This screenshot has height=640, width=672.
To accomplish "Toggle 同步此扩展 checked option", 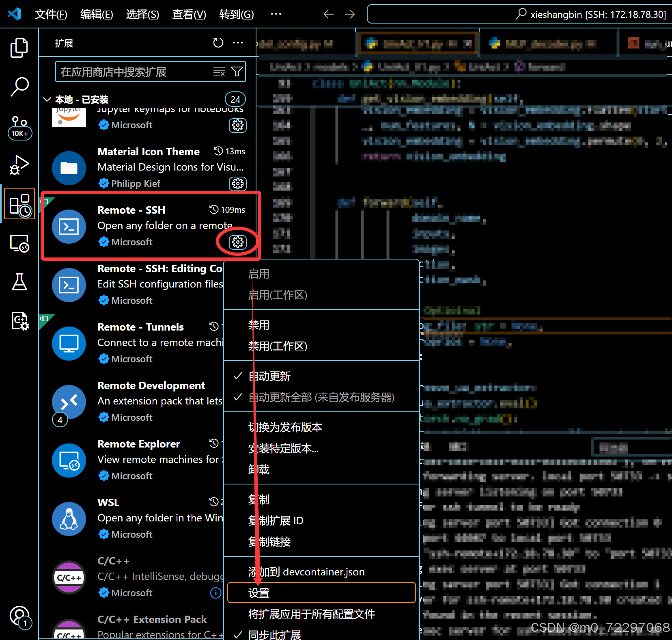I will click(321, 634).
